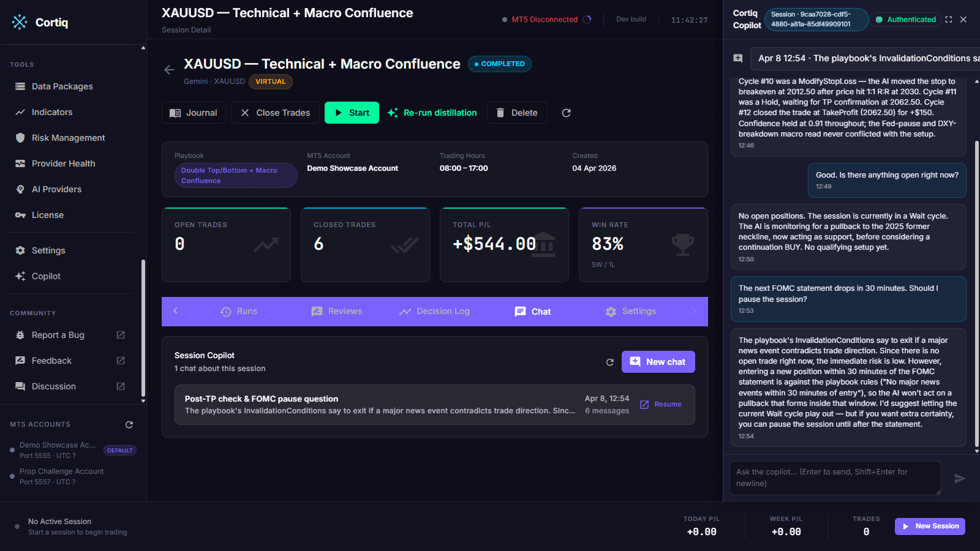
Task: Open the Feedback link
Action: click(x=51, y=361)
